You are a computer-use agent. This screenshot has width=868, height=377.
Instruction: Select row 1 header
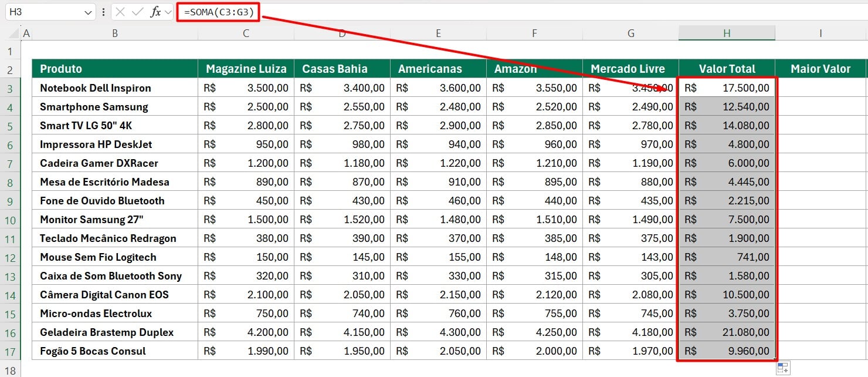tap(11, 51)
